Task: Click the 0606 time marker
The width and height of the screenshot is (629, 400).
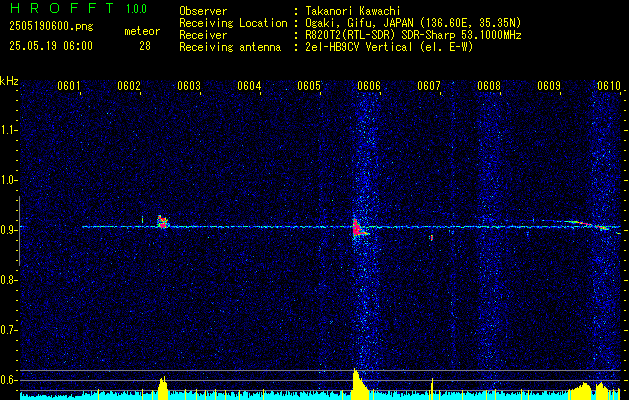Action: click(x=369, y=86)
